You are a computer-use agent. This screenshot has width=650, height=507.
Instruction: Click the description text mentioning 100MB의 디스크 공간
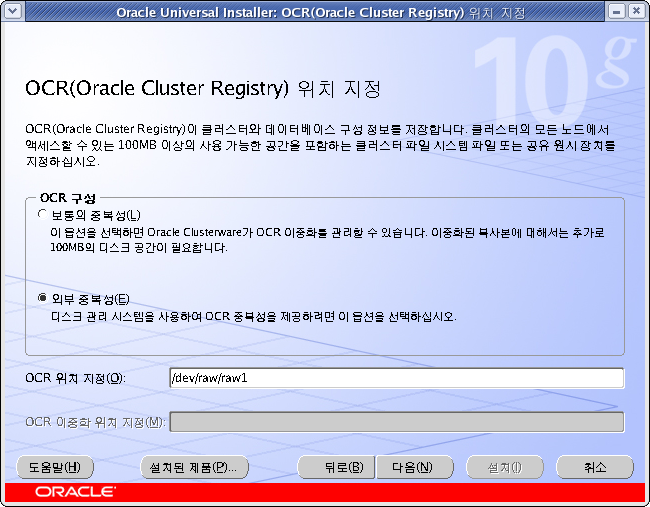327,240
